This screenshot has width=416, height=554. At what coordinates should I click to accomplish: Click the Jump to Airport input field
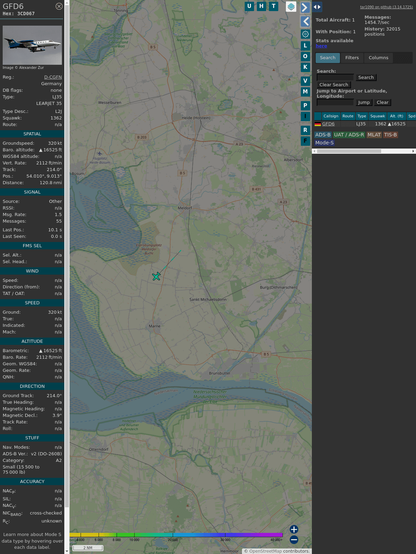[335, 102]
